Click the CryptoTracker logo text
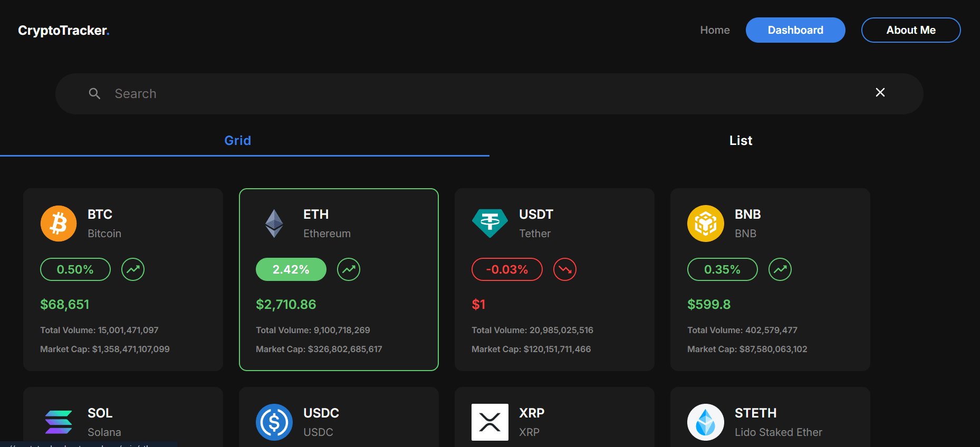This screenshot has width=980, height=447. (64, 31)
